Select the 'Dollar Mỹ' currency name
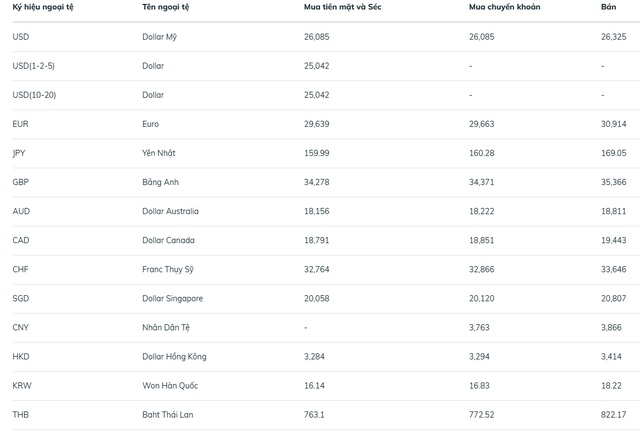The height and width of the screenshot is (431, 640). pyautogui.click(x=160, y=37)
